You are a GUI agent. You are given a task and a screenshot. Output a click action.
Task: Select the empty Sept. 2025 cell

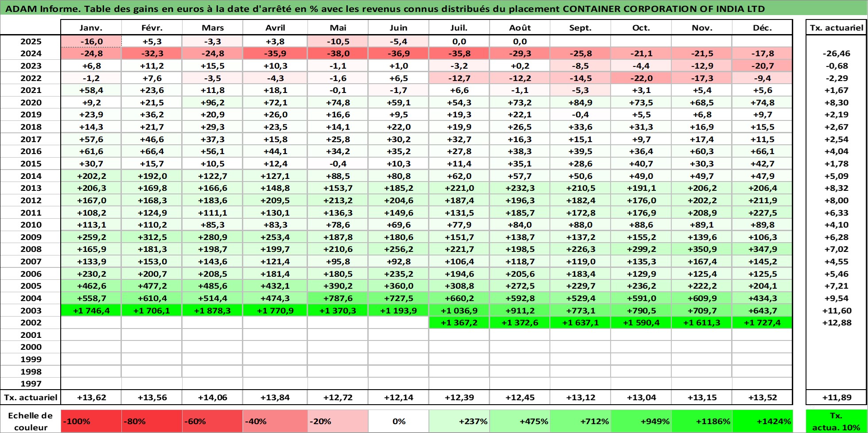tap(580, 42)
